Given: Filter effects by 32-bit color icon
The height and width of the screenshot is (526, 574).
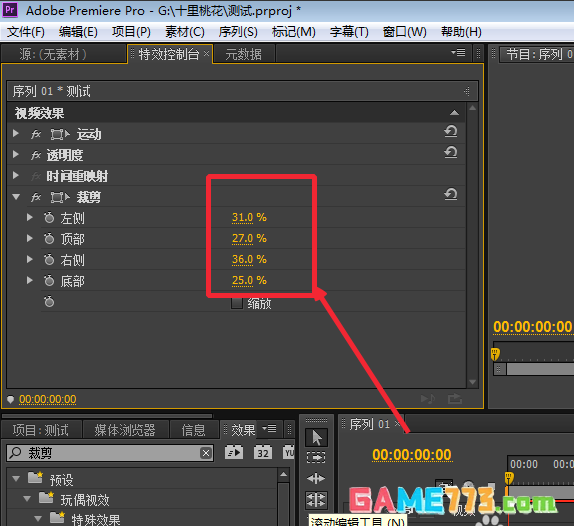Looking at the screenshot, I should coord(263,453).
